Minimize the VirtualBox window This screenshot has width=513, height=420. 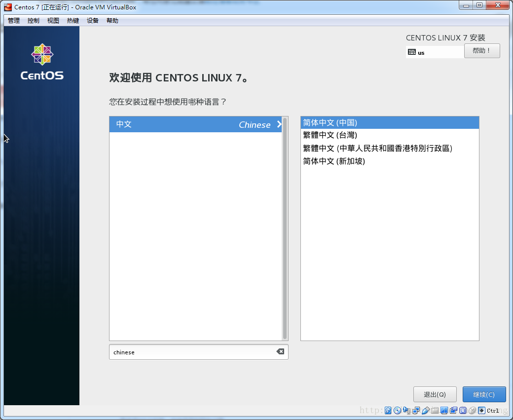[466, 5]
